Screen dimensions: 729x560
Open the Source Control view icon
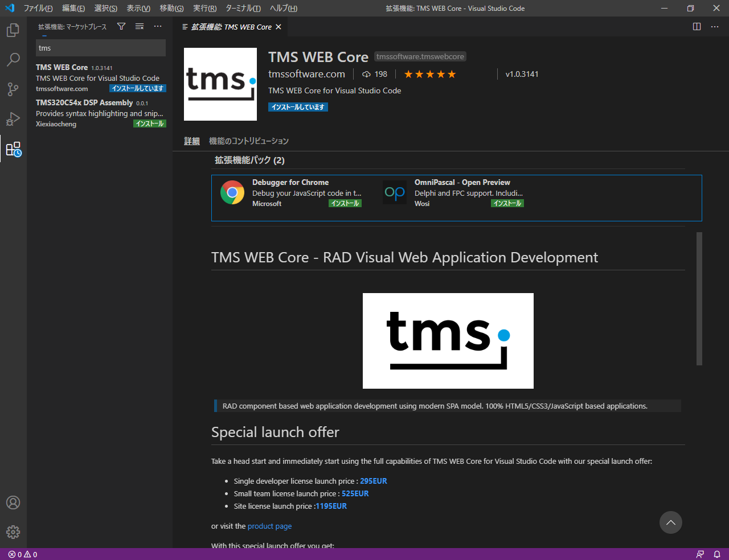[x=13, y=89]
